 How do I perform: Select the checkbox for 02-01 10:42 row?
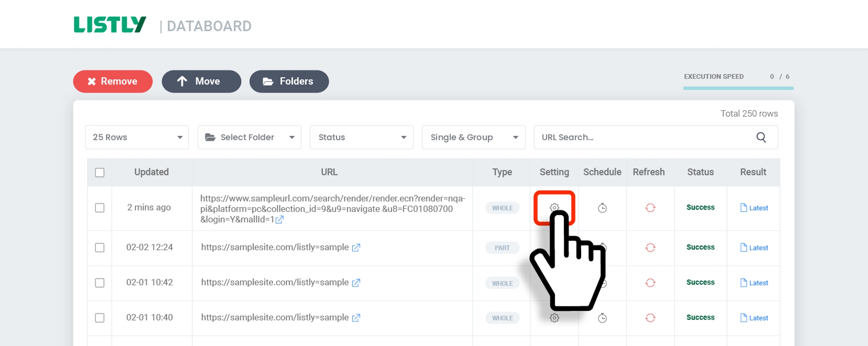point(100,283)
